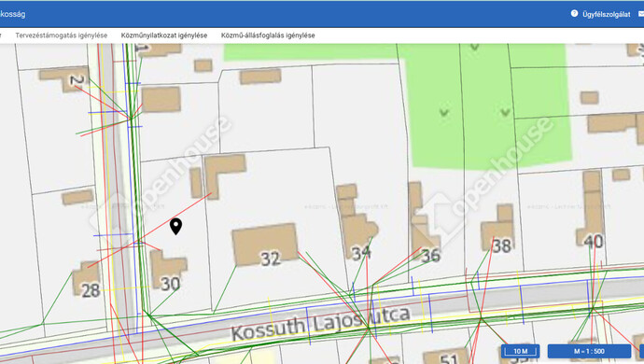Open the Ügyfélszolgálat link
The height and width of the screenshot is (364, 644).
tap(607, 14)
